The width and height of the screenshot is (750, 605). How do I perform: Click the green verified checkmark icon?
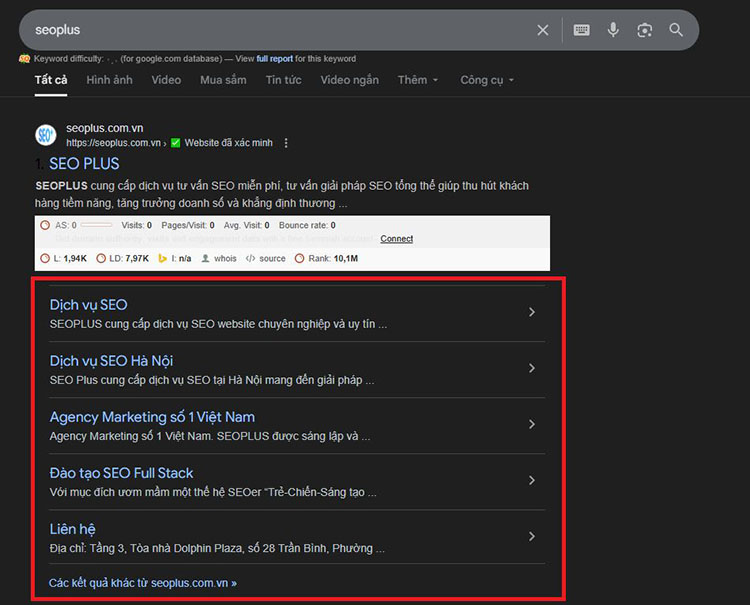(x=176, y=143)
